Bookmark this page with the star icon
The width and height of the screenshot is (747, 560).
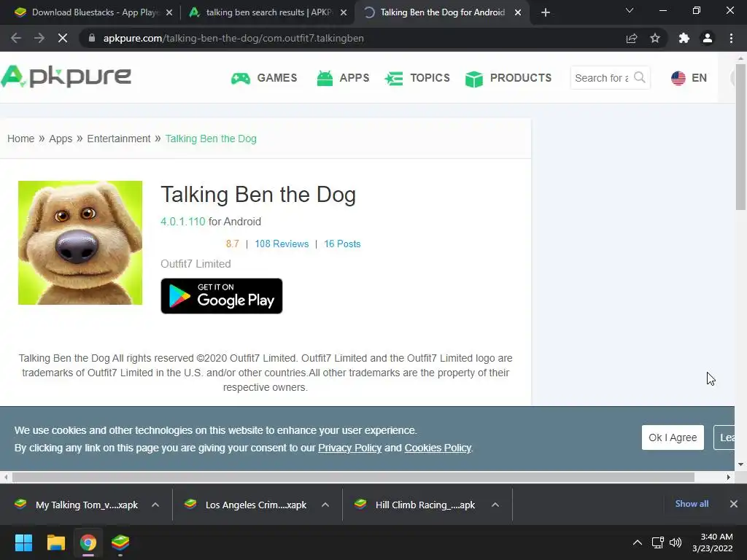point(655,38)
